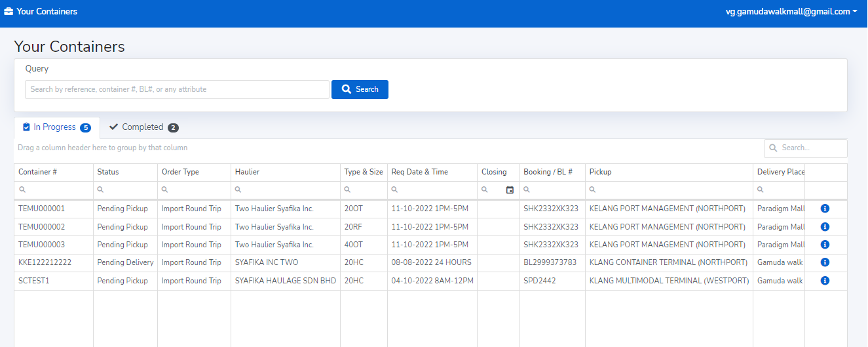This screenshot has width=868, height=347.
Task: Click Your Containers link in navbar
Action: coord(47,12)
